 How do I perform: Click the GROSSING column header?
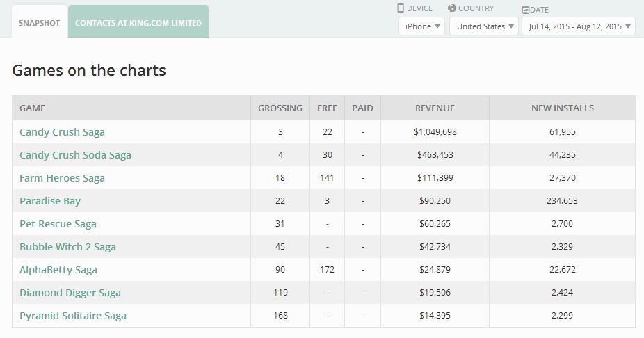click(x=280, y=108)
